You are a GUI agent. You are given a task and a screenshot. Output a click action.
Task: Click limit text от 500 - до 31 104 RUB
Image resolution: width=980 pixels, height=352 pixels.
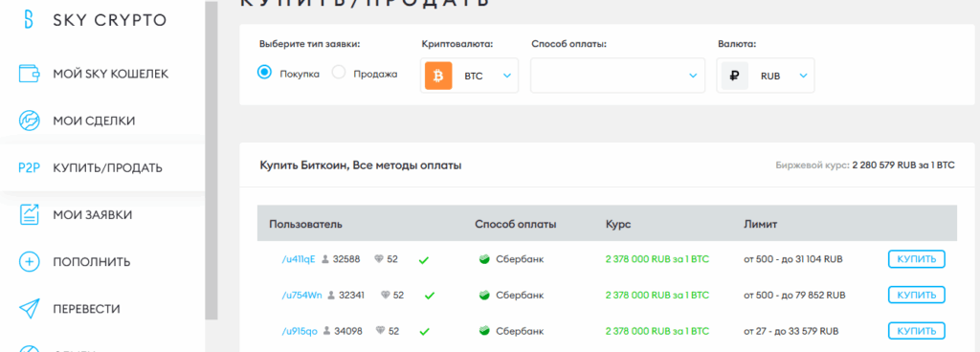click(x=792, y=259)
